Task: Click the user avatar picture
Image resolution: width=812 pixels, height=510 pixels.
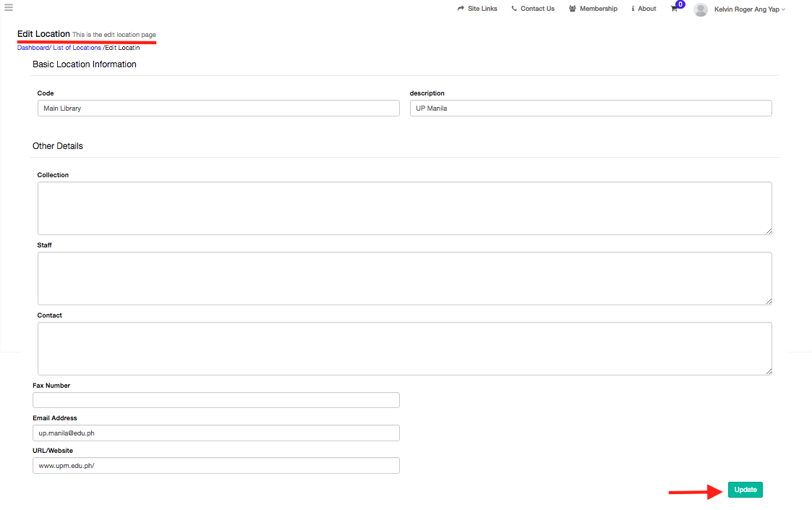Action: pyautogui.click(x=700, y=9)
